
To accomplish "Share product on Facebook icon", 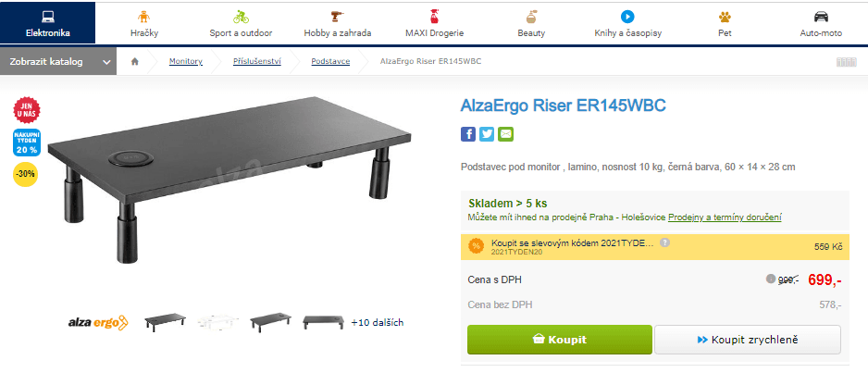I will 467,134.
